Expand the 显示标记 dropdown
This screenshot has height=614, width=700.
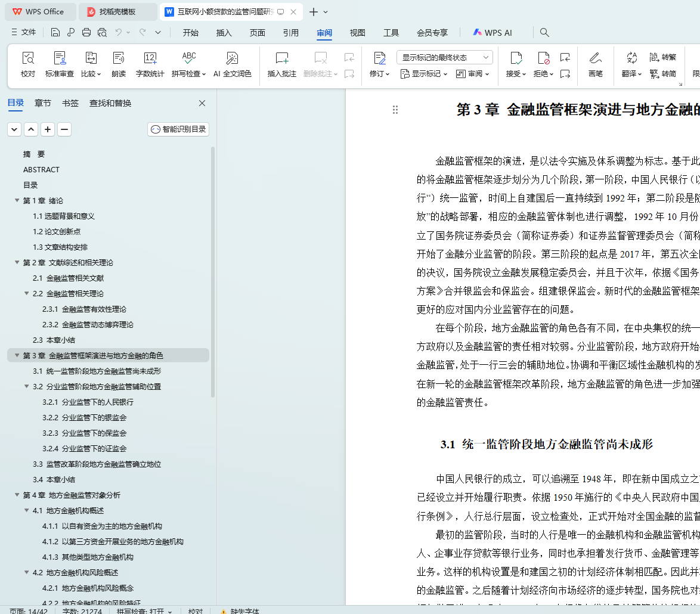coord(424,74)
